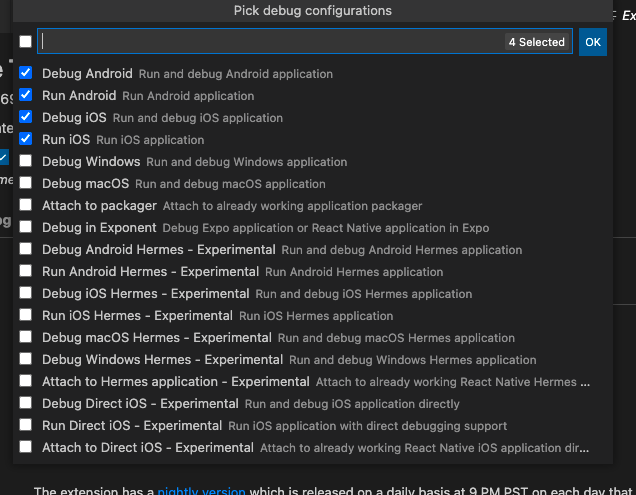The height and width of the screenshot is (495, 636).
Task: Click 'Run and debug macOS application' description
Action: (230, 184)
